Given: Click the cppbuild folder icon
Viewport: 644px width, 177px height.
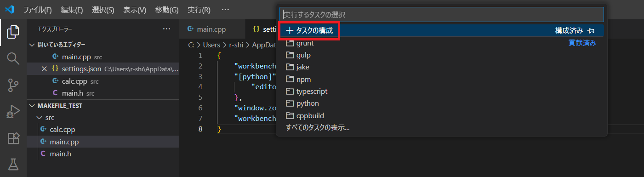Looking at the screenshot, I should (x=290, y=115).
